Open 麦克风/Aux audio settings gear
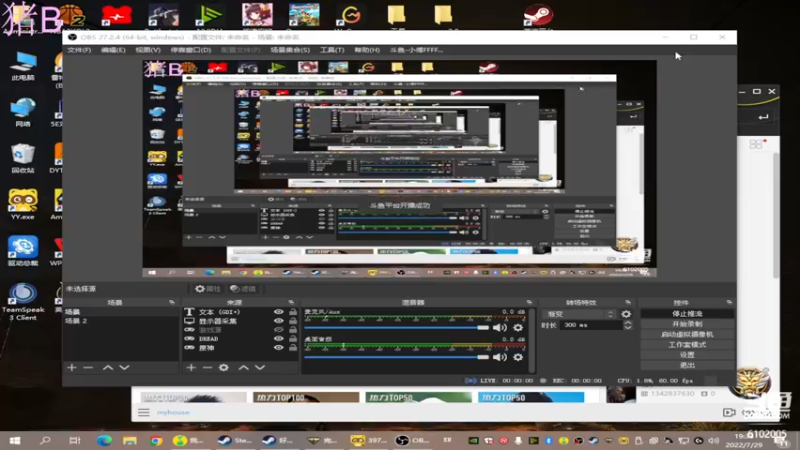The height and width of the screenshot is (450, 800). (518, 328)
